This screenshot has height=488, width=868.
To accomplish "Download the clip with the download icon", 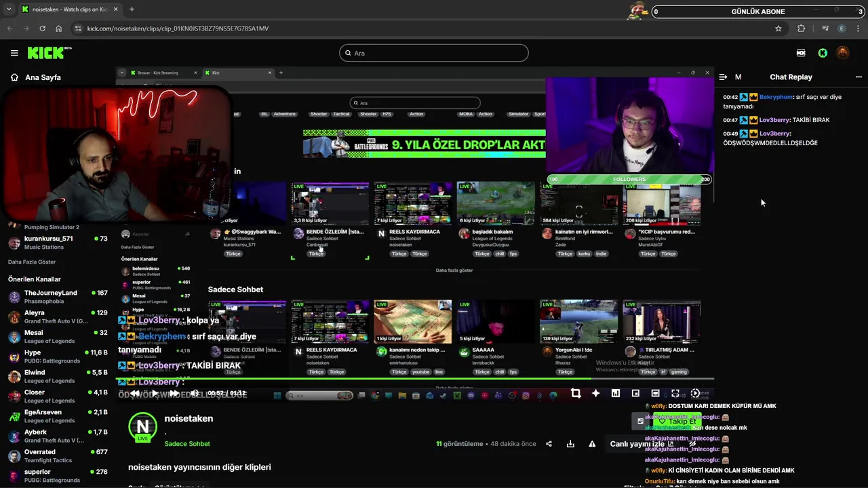I will pyautogui.click(x=570, y=444).
